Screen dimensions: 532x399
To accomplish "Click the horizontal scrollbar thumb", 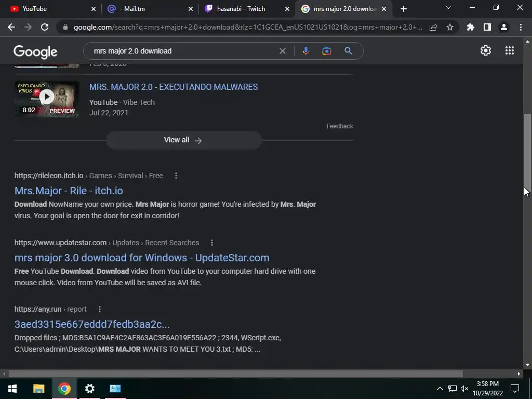I will 236,374.
